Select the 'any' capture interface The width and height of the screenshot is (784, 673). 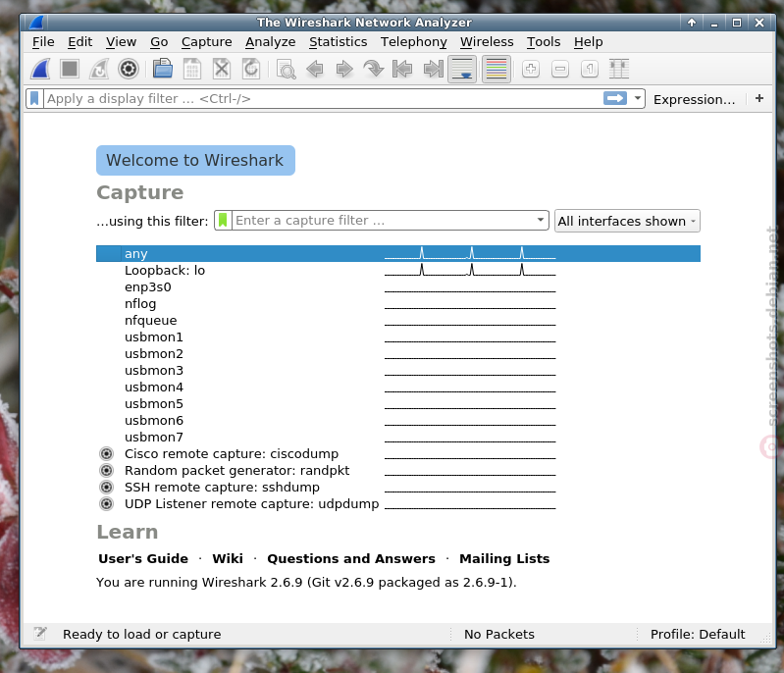398,253
